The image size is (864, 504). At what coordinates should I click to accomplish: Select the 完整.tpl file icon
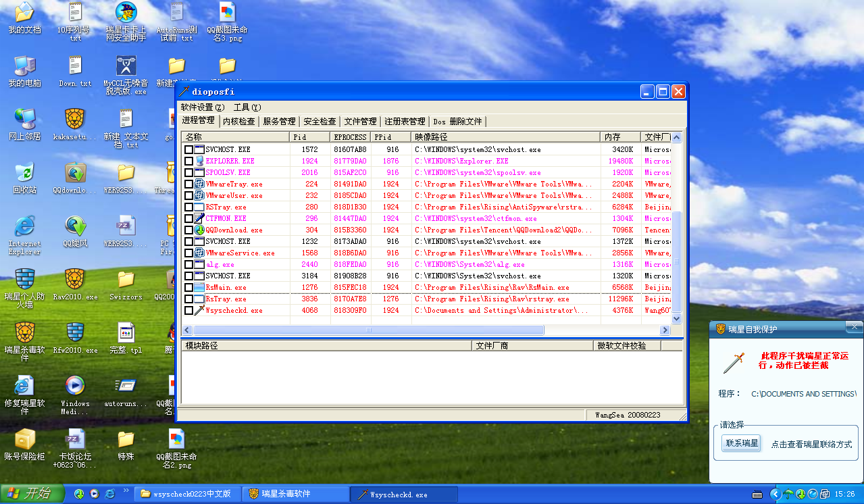tap(126, 338)
